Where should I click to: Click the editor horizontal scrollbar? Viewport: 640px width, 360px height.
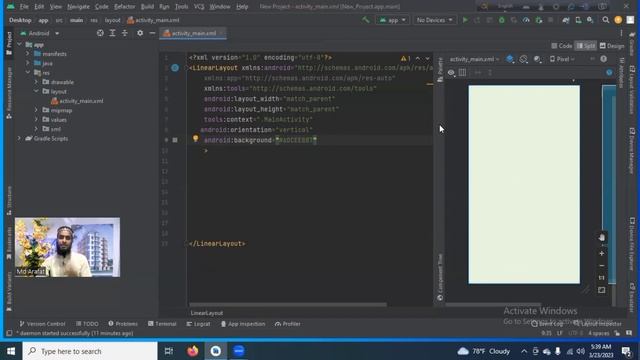(288, 304)
